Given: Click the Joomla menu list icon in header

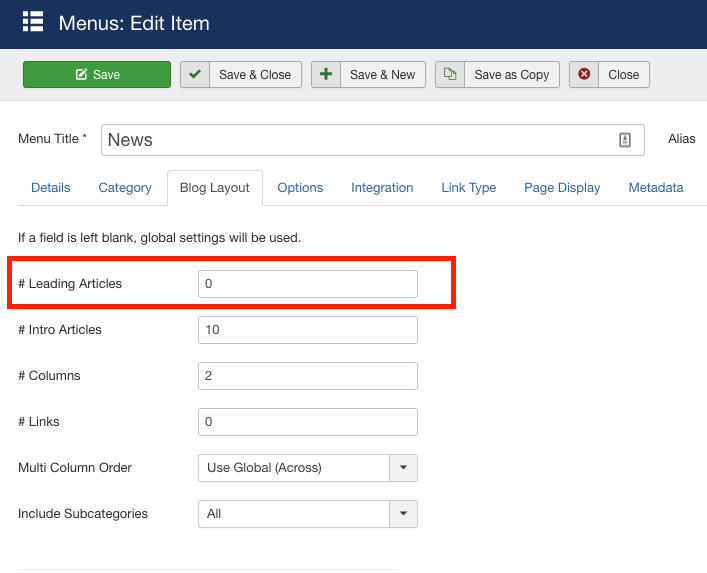Looking at the screenshot, I should point(32,22).
